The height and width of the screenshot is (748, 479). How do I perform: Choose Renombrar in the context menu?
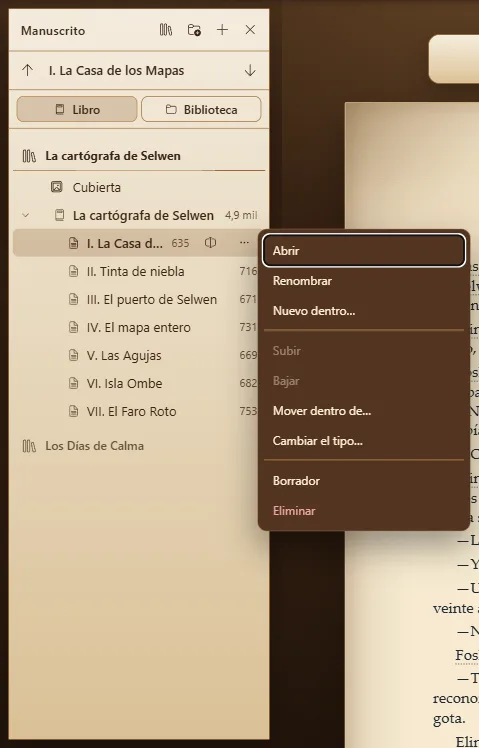[364, 281]
